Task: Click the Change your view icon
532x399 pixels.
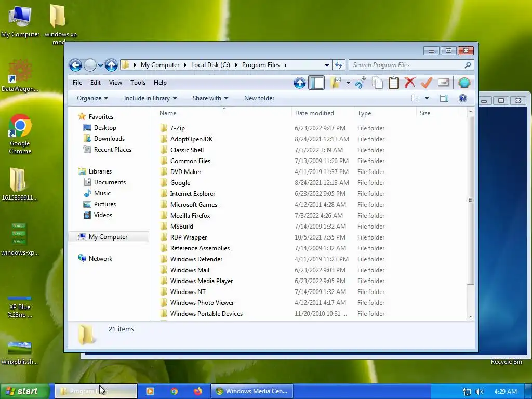Action: 415,98
